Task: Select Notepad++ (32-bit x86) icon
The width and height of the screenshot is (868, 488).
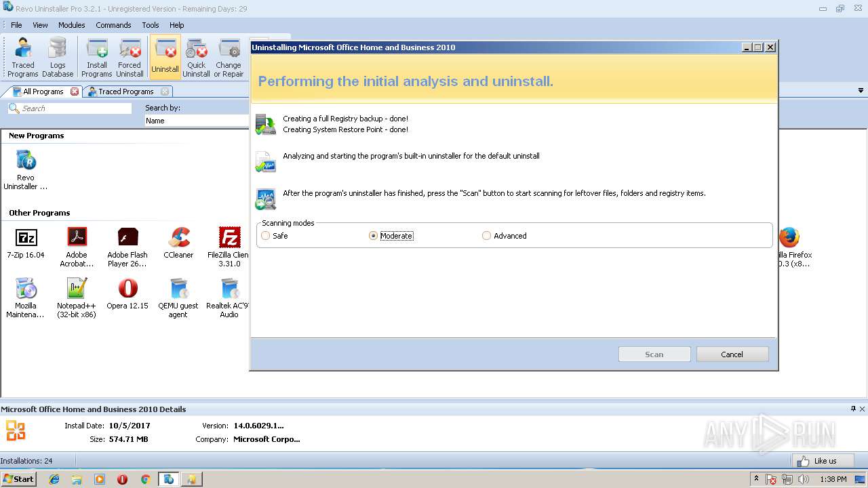Action: tap(77, 298)
